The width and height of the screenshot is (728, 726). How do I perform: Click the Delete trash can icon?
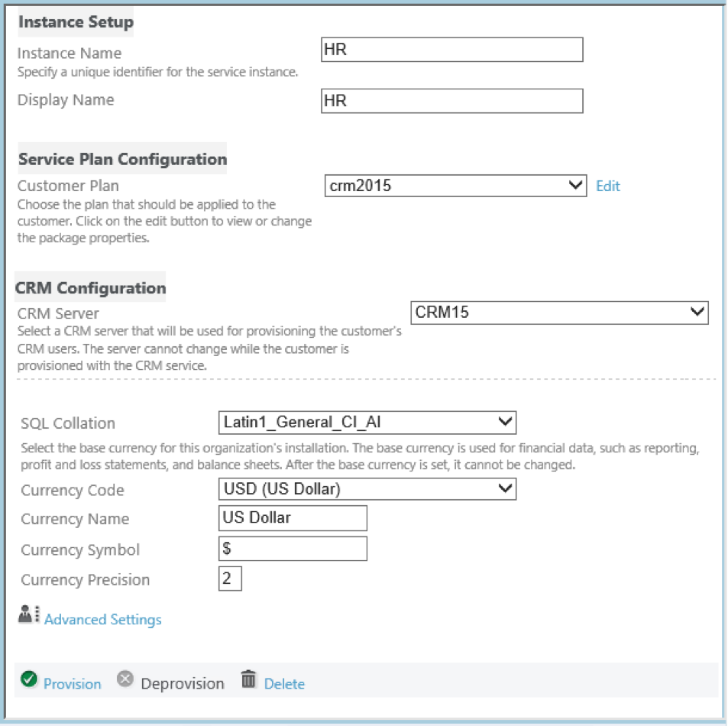point(248,679)
